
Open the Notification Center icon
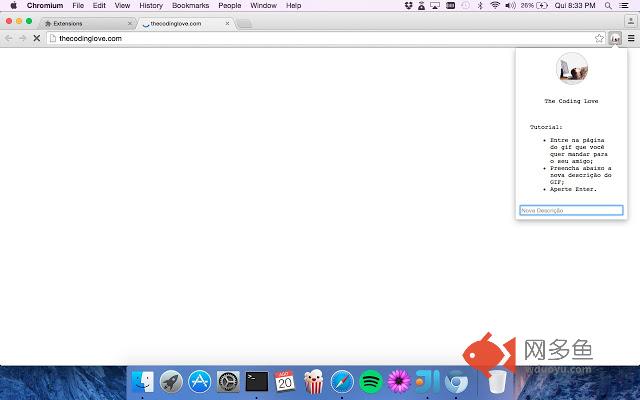point(624,5)
